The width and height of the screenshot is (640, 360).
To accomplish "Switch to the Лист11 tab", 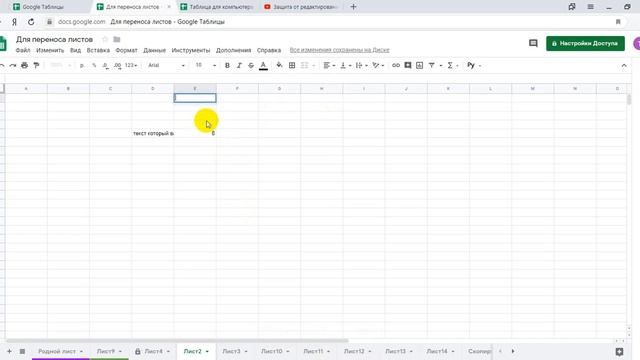I will pos(313,351).
